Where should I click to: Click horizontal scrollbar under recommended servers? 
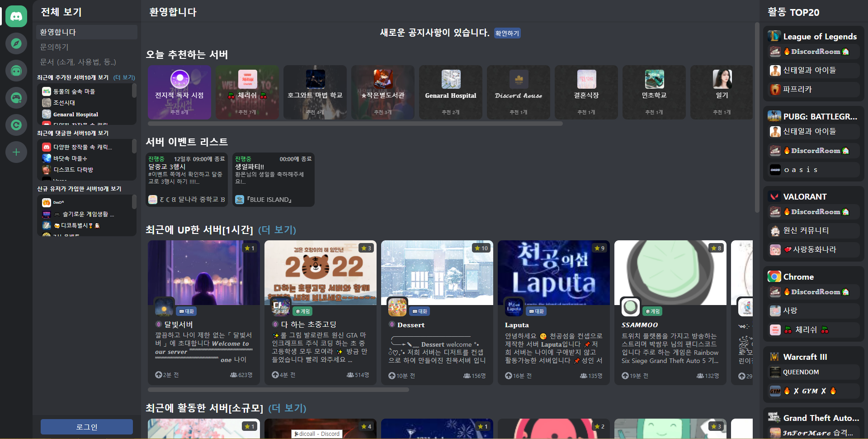coord(355,124)
